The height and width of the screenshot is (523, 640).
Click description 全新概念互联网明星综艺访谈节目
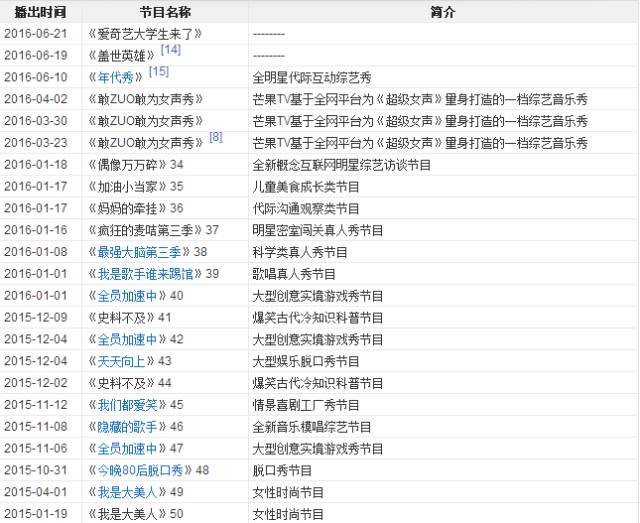coord(342,165)
